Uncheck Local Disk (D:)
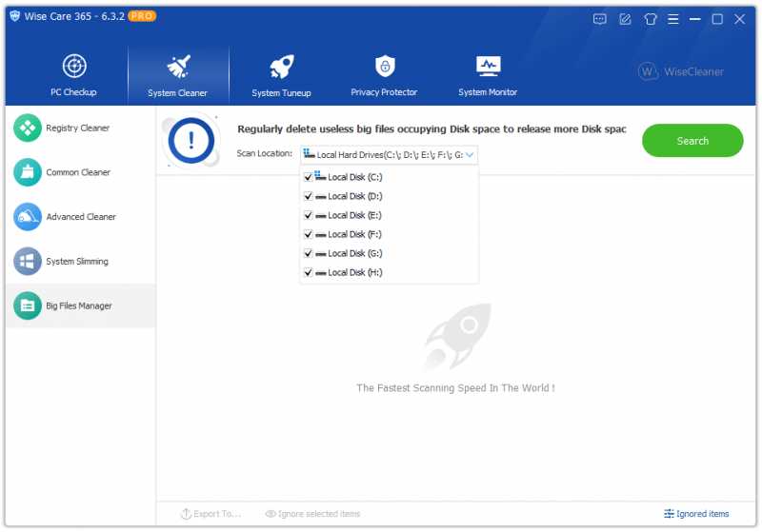Viewport: 762px width, 532px height. coord(308,196)
